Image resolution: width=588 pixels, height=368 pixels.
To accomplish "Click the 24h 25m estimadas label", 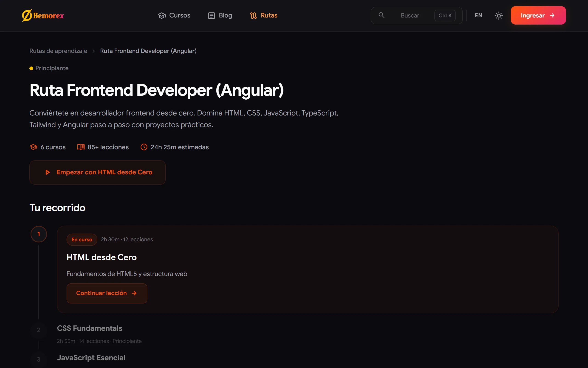I will (x=180, y=147).
